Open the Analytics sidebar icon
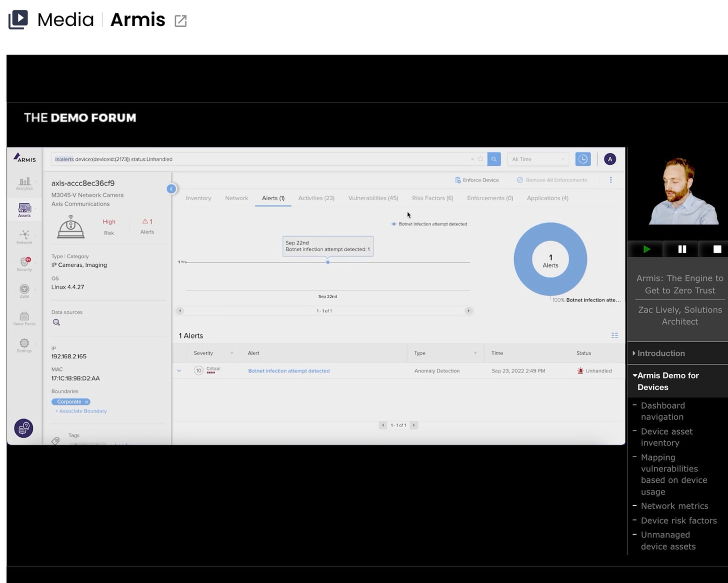The image size is (728, 583). 24,183
